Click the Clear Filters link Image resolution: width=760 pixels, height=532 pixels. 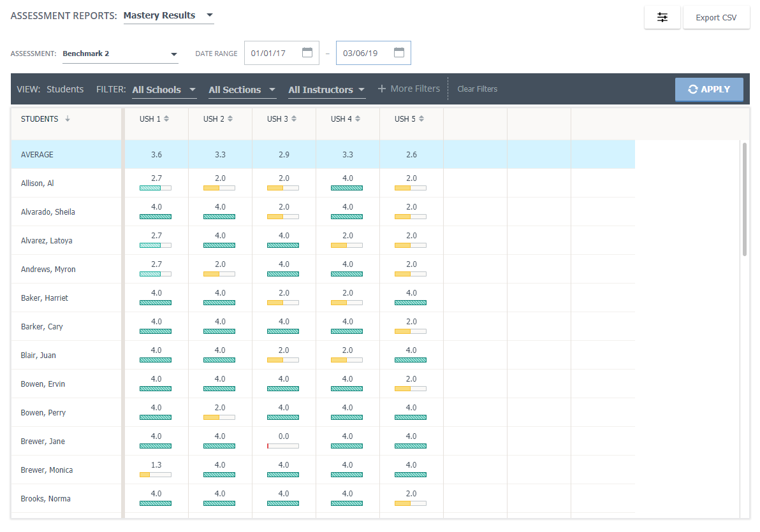pos(477,89)
